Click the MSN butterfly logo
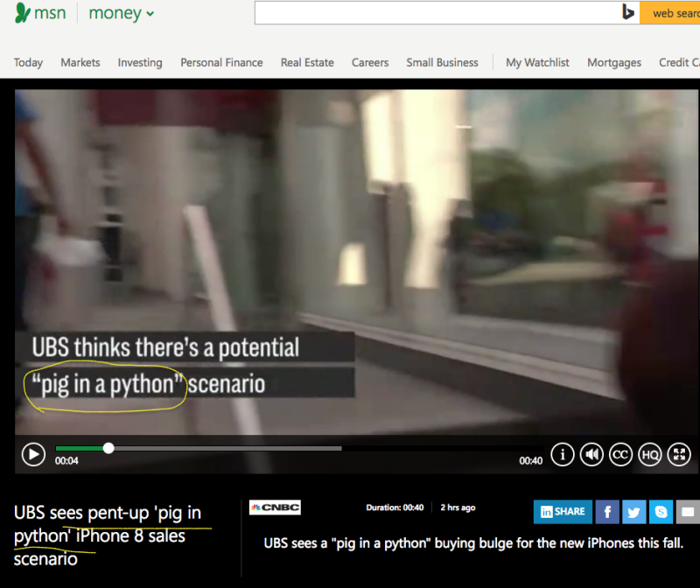The height and width of the screenshot is (588, 700). [x=23, y=12]
